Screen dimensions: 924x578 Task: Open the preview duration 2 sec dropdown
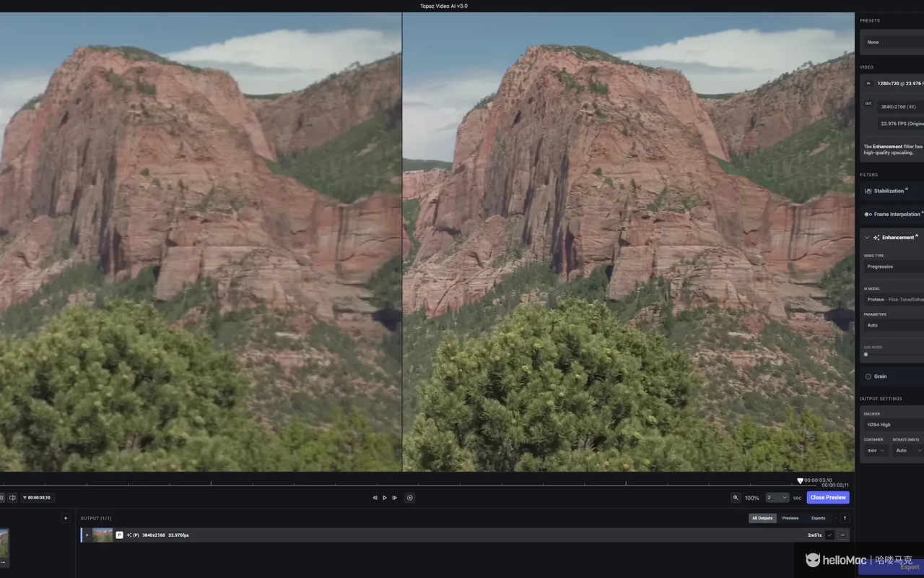[777, 498]
